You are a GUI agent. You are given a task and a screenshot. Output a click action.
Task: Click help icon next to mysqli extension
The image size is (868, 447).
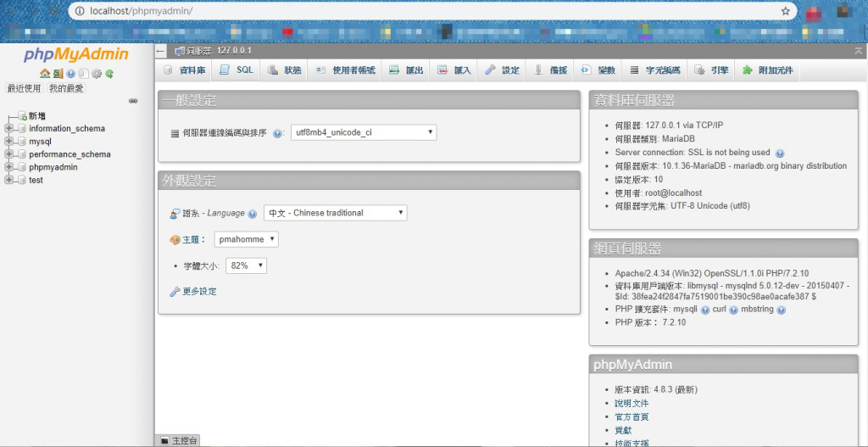point(705,310)
